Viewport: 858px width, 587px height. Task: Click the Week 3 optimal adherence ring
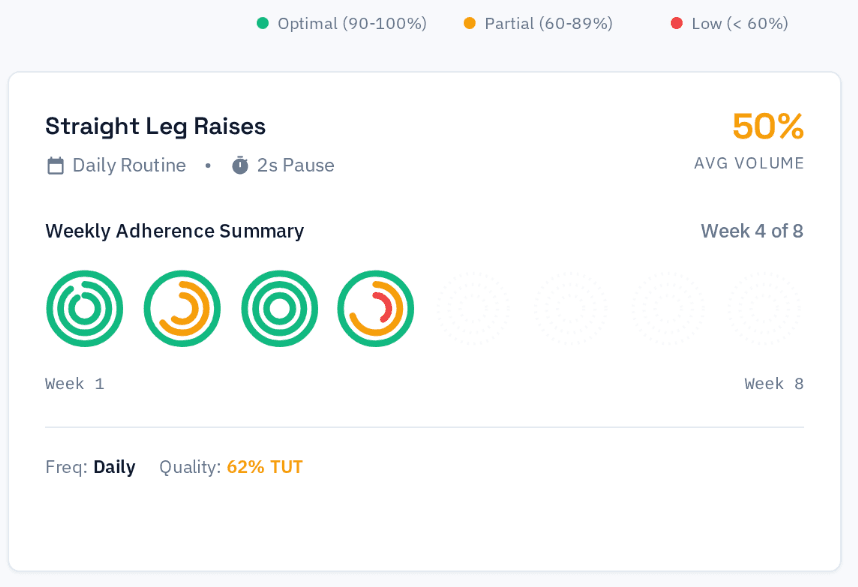[279, 308]
